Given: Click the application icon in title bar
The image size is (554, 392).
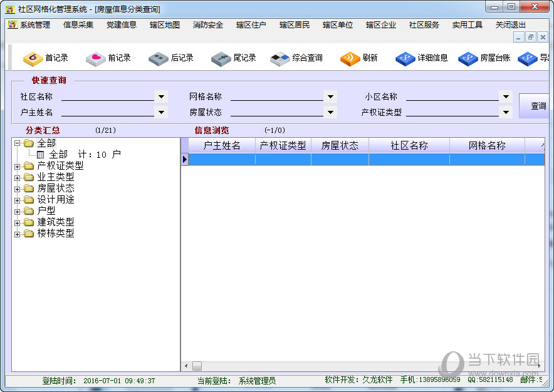Looking at the screenshot, I should (10, 9).
